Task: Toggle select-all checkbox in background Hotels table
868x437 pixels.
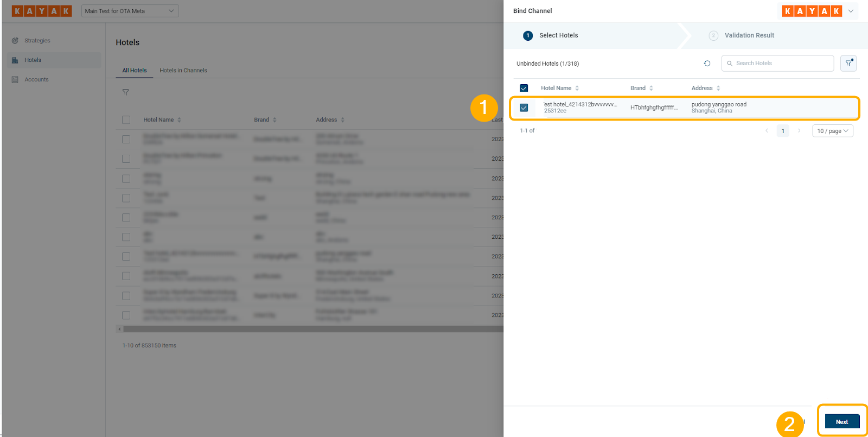Action: pos(126,120)
